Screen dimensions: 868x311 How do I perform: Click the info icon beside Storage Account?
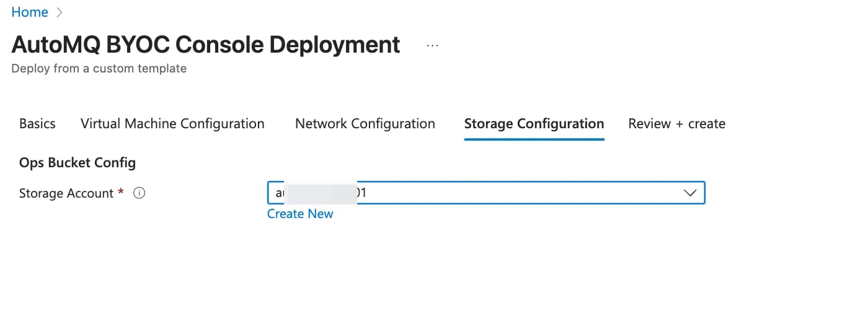coord(139,193)
